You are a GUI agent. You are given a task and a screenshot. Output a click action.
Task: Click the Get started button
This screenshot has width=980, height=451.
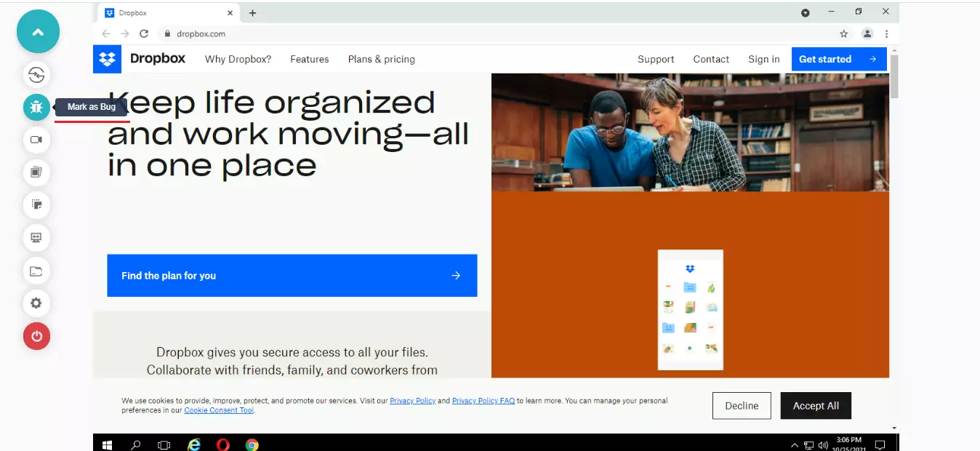[x=838, y=60]
